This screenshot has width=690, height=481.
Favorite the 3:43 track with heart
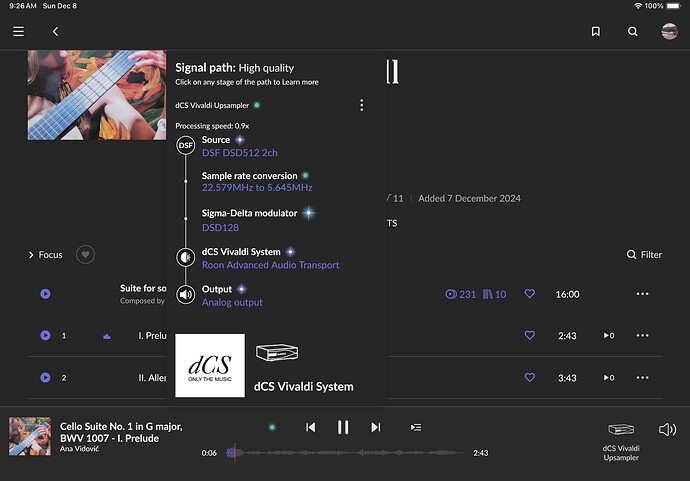pyautogui.click(x=530, y=378)
